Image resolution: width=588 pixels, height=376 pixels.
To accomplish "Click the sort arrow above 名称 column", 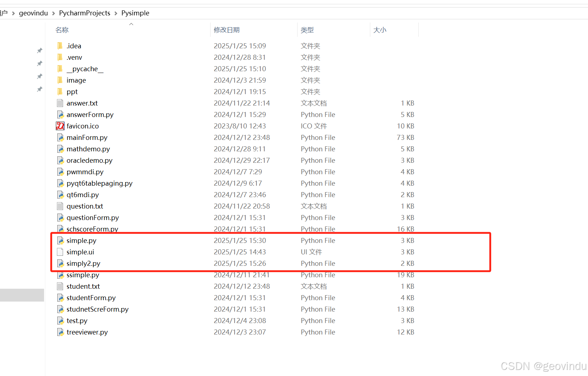I will (131, 24).
